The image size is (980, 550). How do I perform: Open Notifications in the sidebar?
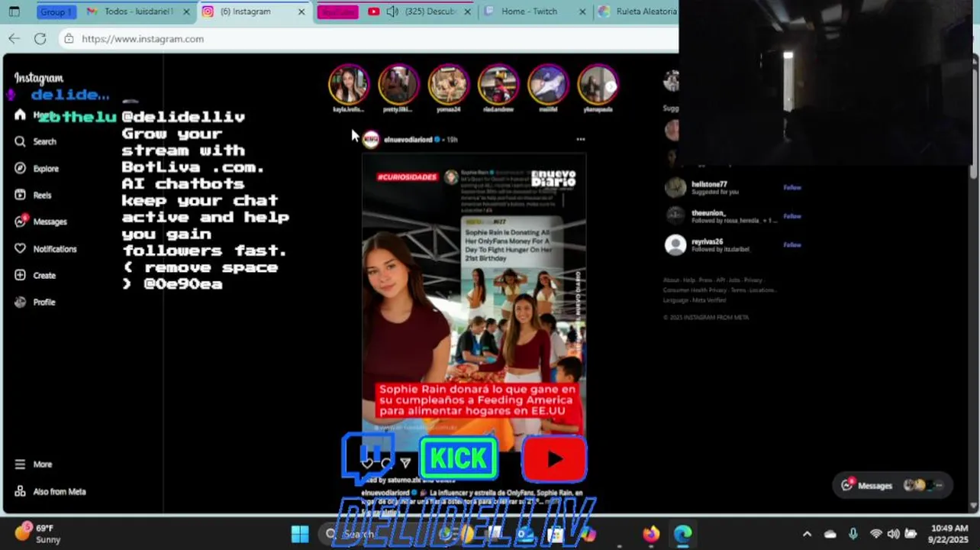coord(46,249)
